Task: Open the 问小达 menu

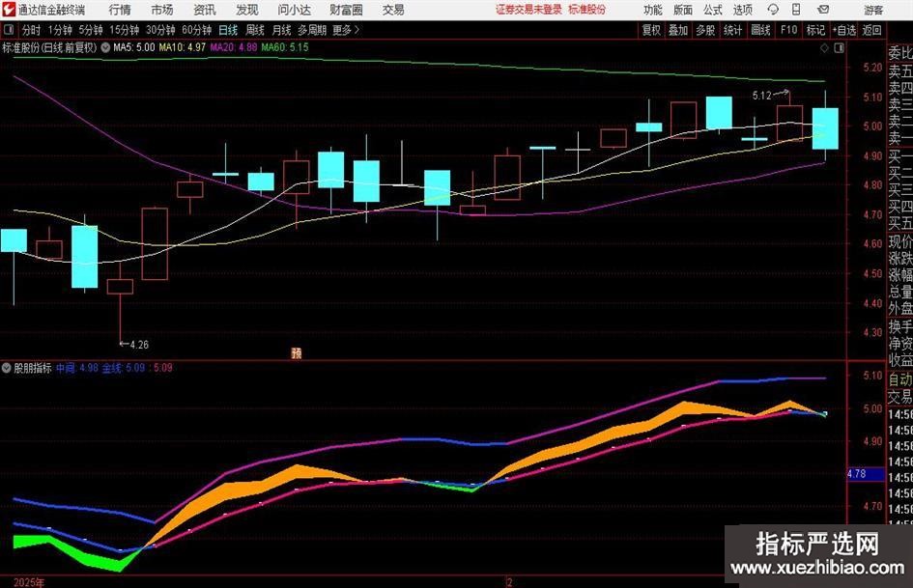Action: pyautogui.click(x=294, y=10)
